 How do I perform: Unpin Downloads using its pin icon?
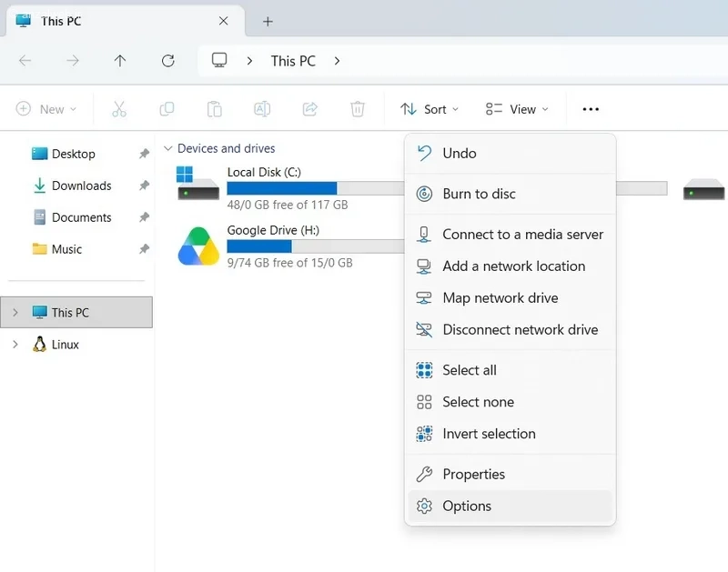click(x=144, y=186)
